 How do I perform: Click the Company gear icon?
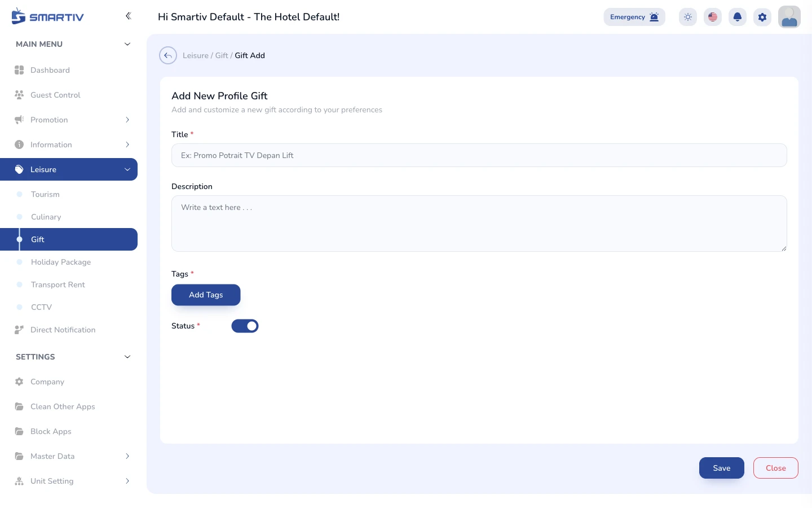click(19, 382)
